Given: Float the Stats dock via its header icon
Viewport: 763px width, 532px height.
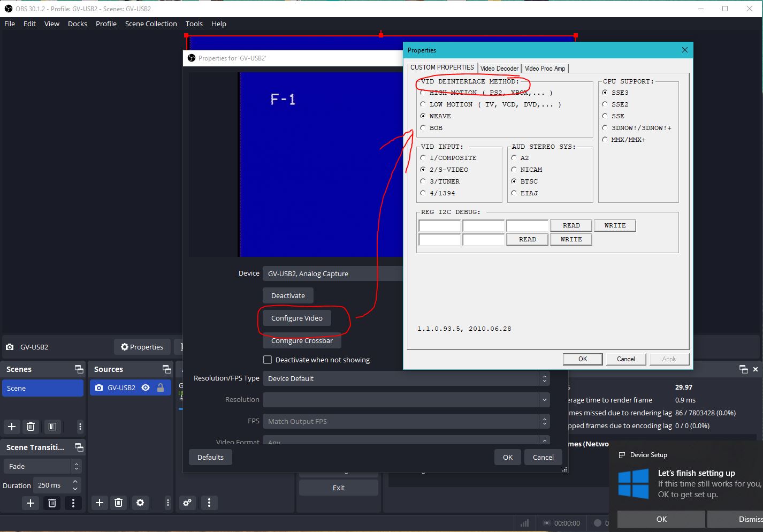Looking at the screenshot, I should (x=743, y=369).
